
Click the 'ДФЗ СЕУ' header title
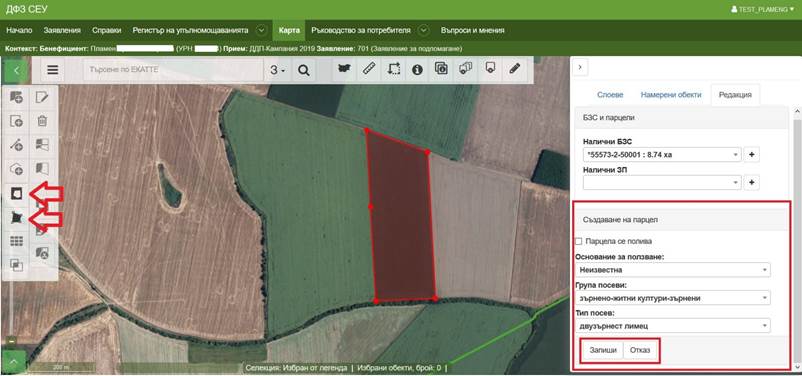(x=26, y=9)
